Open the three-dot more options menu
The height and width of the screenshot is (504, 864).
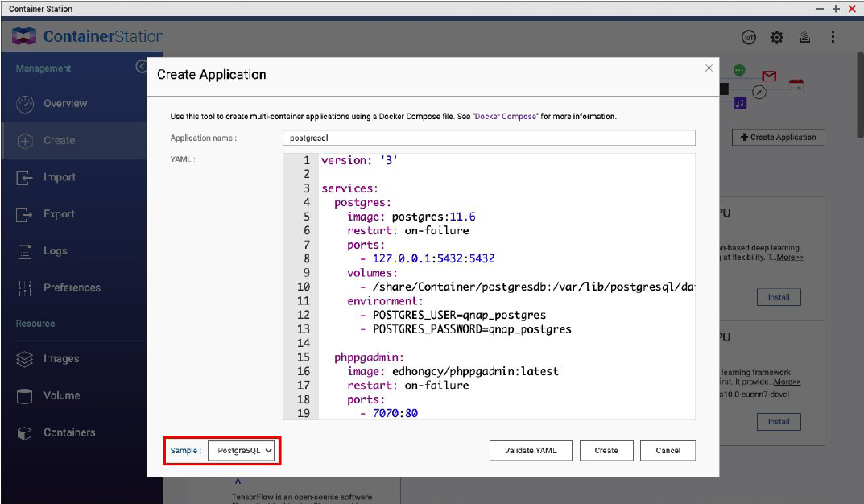833,37
